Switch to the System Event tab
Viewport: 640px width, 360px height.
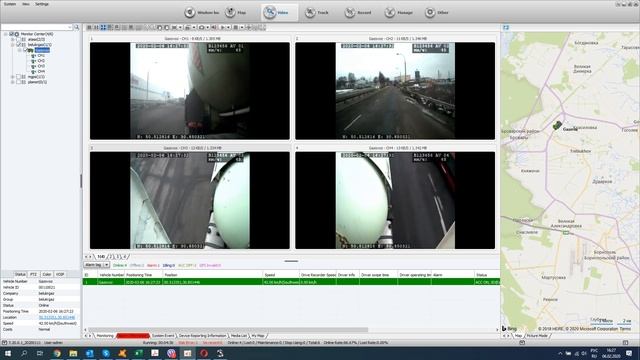(163, 336)
